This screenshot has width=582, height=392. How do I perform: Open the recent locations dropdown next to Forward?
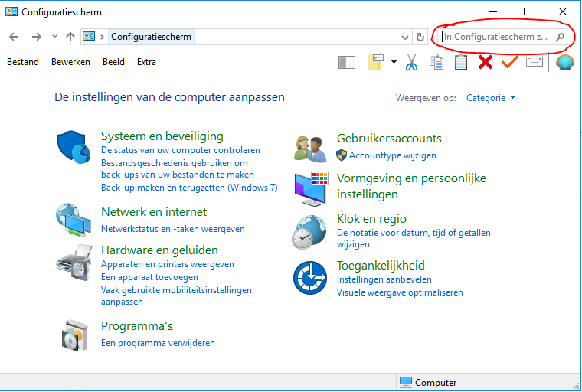54,37
